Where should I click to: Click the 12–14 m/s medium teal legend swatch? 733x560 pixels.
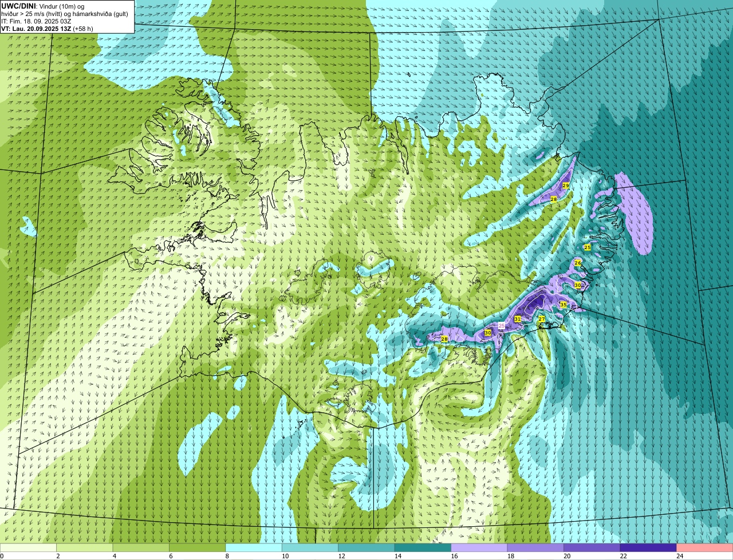(x=366, y=548)
